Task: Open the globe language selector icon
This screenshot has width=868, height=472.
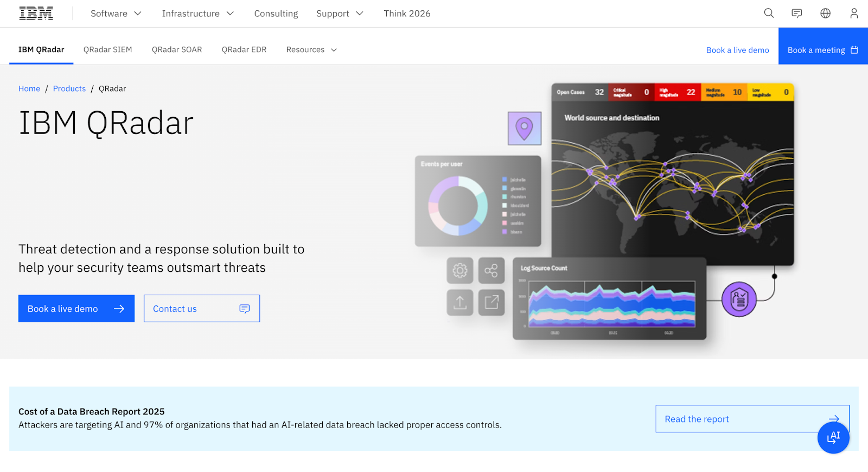Action: [825, 13]
